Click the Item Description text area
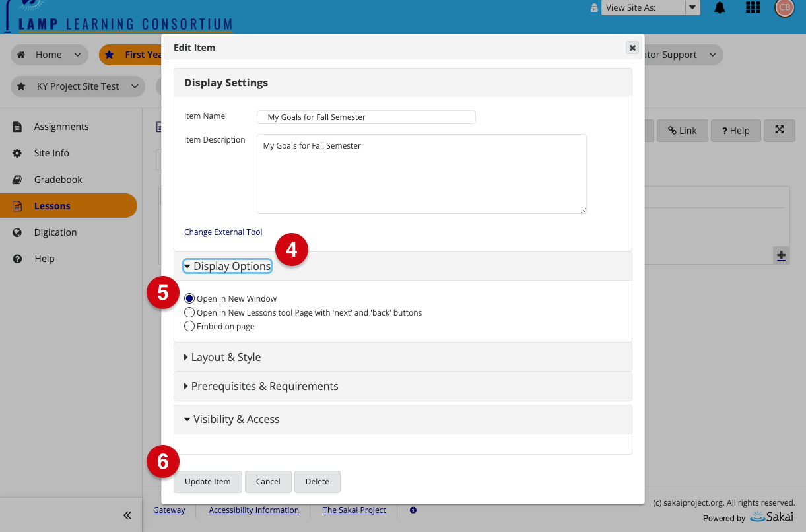Screen dimensions: 806x532 pos(422,174)
